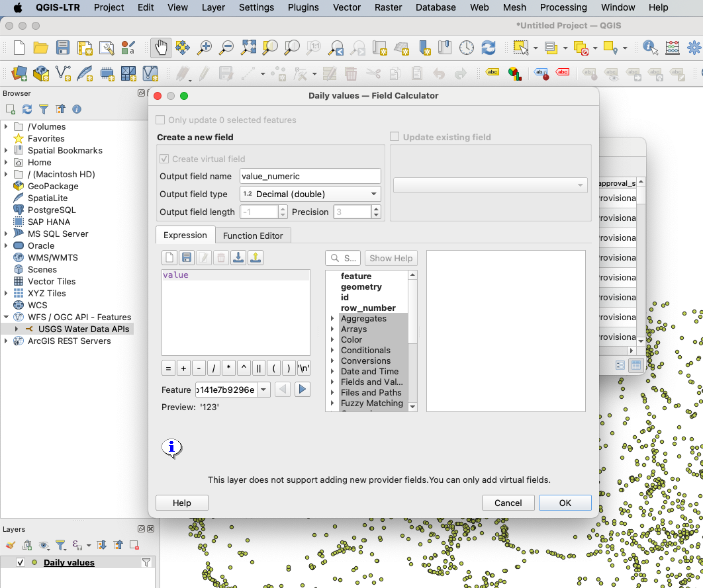Click the Show Help button
Viewport: 703px width, 588px height.
click(x=391, y=259)
